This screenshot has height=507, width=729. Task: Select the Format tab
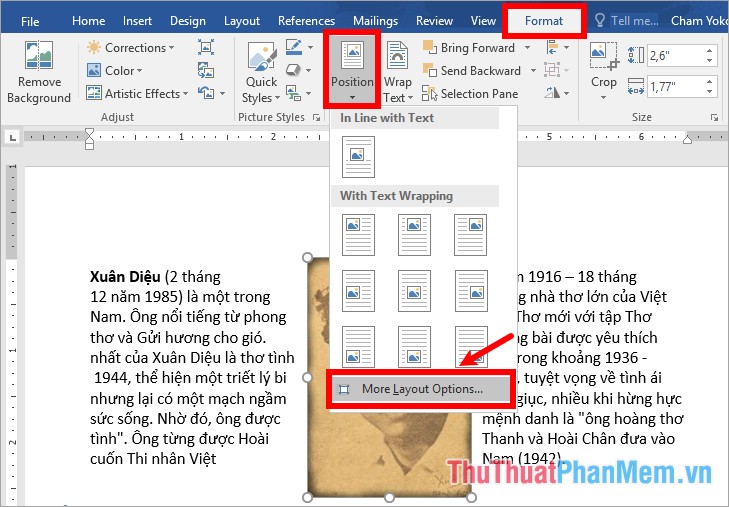(x=543, y=21)
